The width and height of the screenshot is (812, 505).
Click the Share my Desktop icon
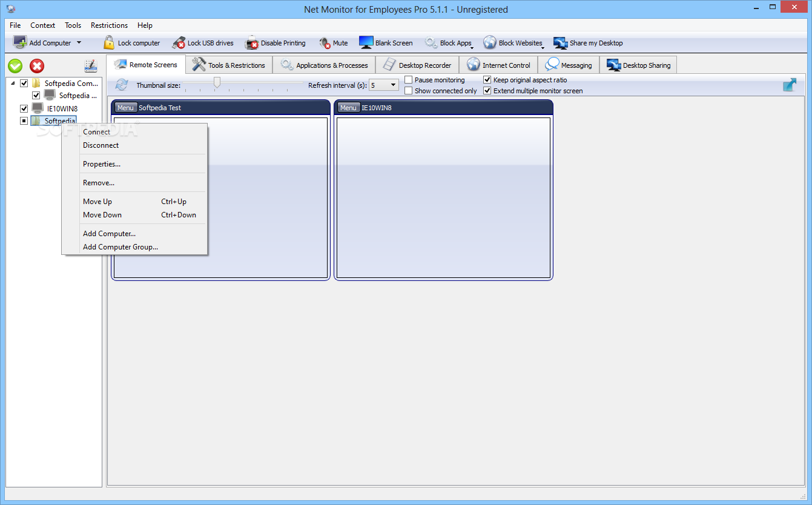pyautogui.click(x=560, y=43)
